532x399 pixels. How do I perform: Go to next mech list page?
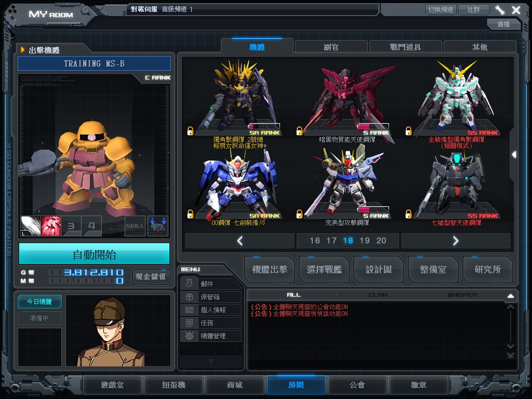coord(456,241)
